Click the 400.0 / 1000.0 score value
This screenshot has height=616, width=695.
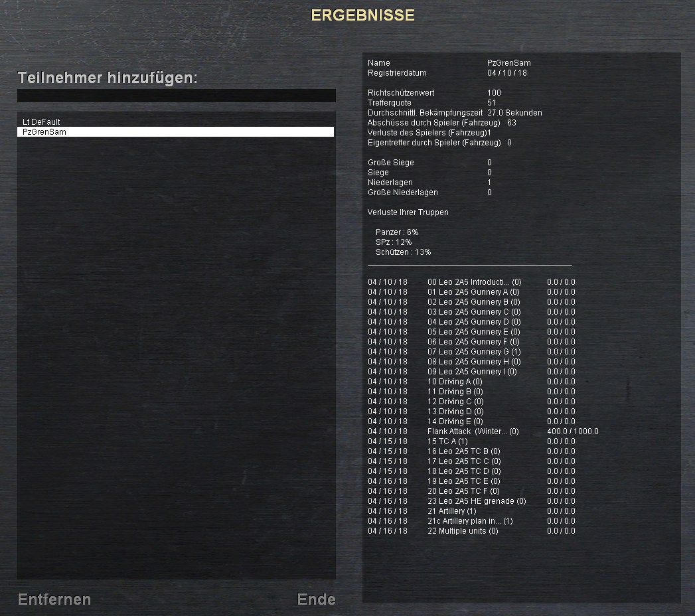point(572,431)
